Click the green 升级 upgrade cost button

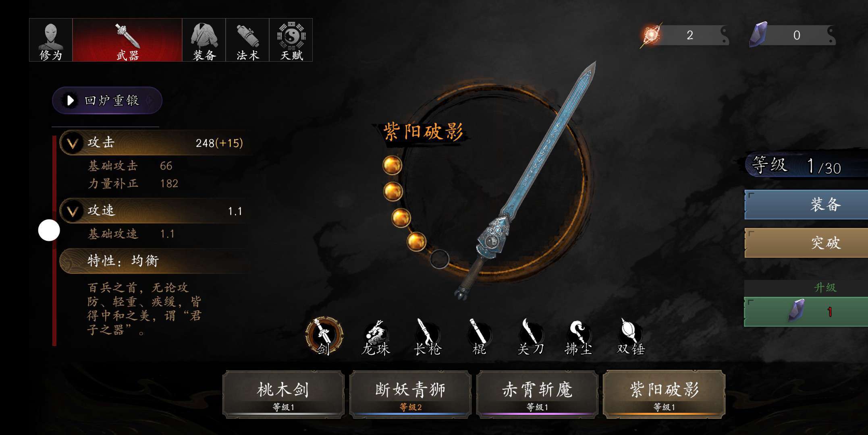[x=806, y=312]
